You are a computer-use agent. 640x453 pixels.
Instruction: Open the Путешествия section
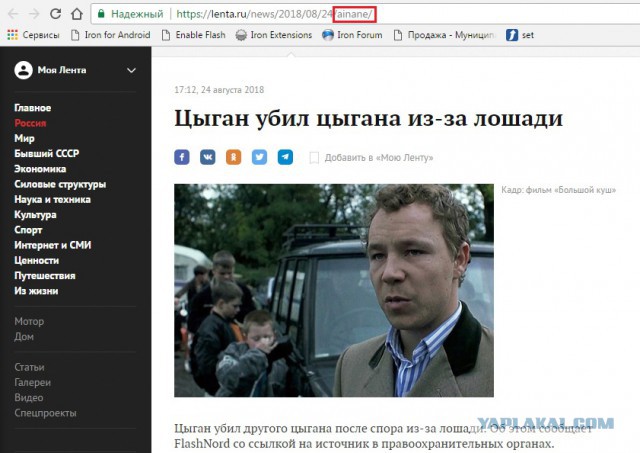45,276
